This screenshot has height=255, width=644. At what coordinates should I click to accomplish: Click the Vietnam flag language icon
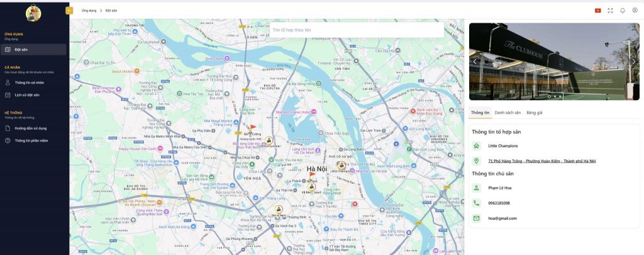[x=597, y=10]
